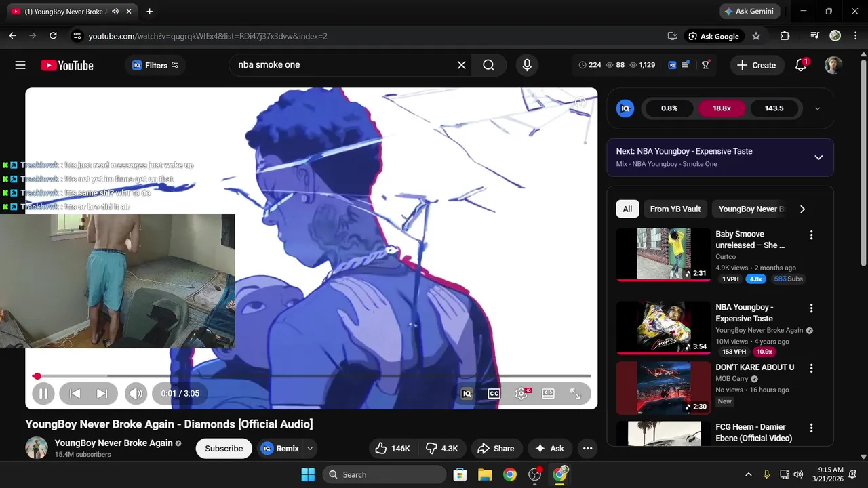The width and height of the screenshot is (868, 488).
Task: Click the red playhead scrubber
Action: (37, 376)
